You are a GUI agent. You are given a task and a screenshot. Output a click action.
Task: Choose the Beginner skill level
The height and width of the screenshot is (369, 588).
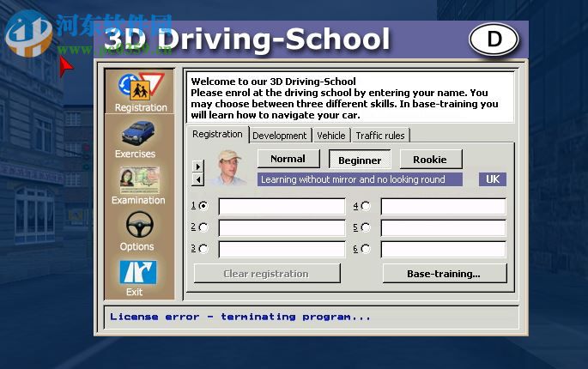(360, 160)
